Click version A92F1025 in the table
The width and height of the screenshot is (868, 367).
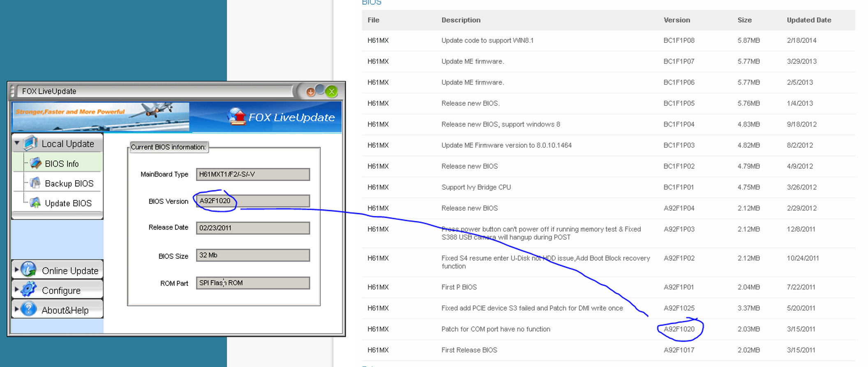(679, 308)
